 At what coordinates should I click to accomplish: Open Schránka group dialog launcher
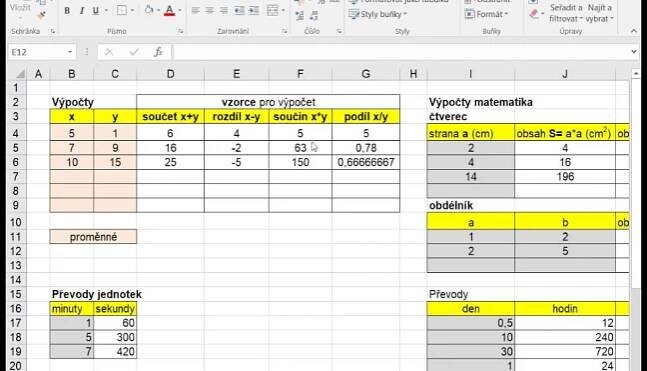pos(53,31)
